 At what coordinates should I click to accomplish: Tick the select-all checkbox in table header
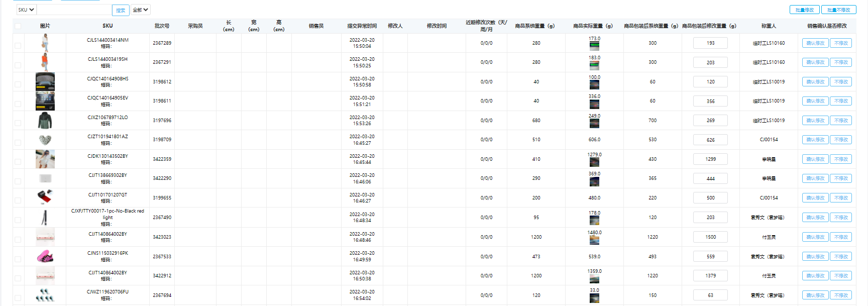18,26
